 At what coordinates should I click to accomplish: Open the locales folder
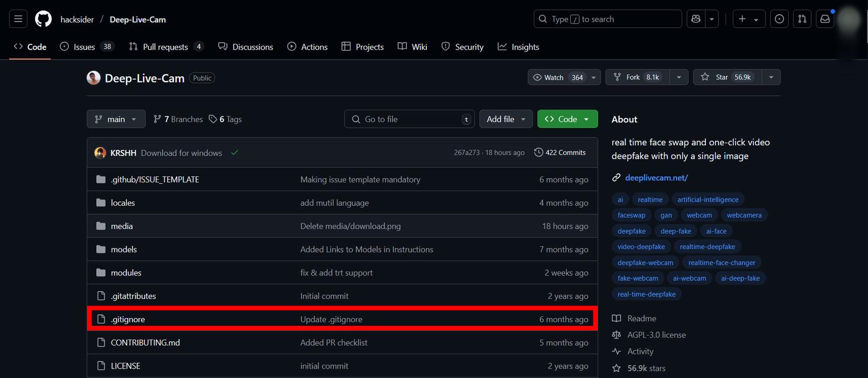coord(123,203)
